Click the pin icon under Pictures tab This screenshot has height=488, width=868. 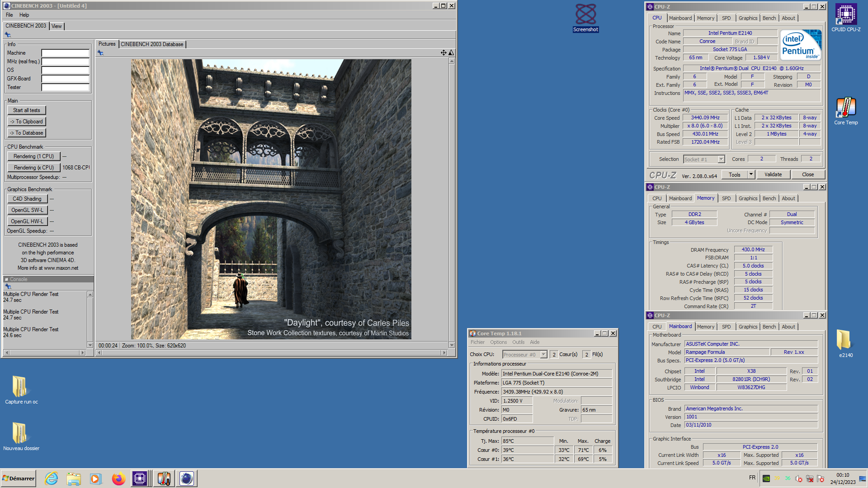coord(100,53)
